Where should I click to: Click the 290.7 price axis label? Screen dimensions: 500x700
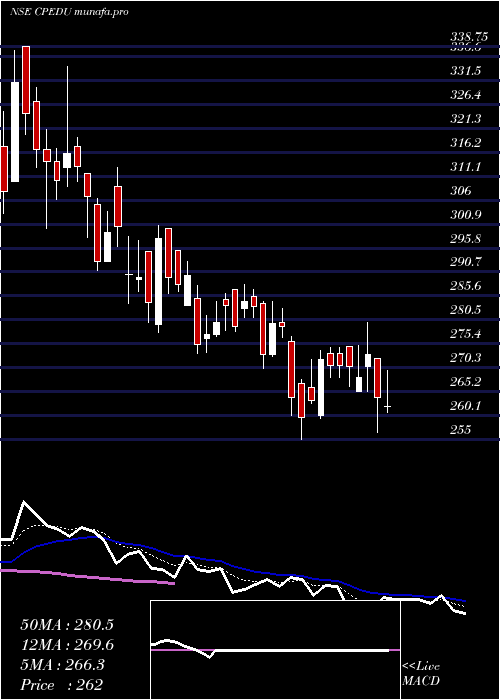point(466,262)
